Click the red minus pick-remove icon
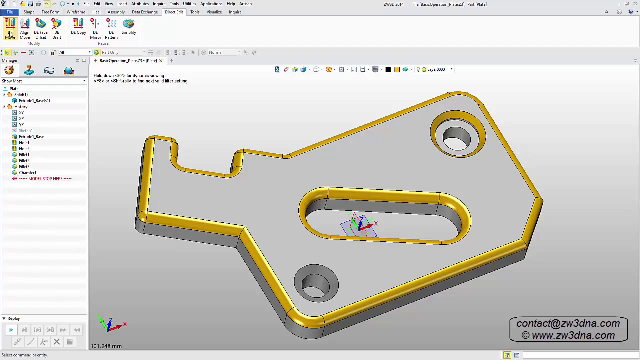The height and width of the screenshot is (360, 640). tap(23, 52)
